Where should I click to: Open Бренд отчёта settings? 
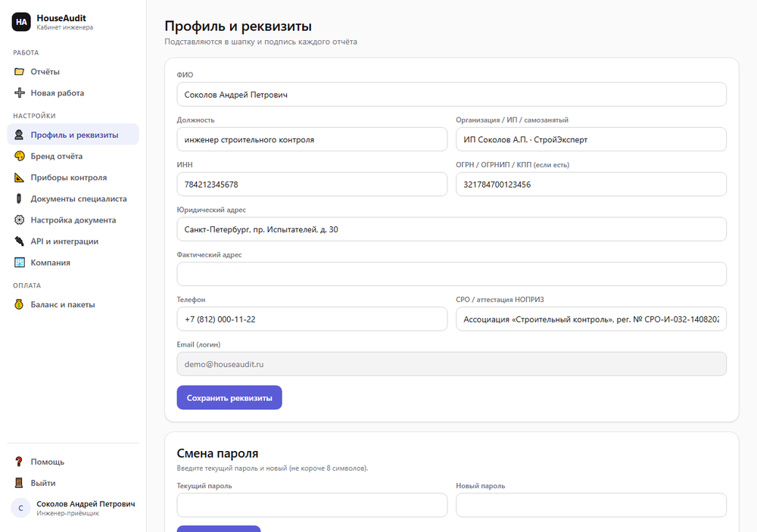[73, 156]
